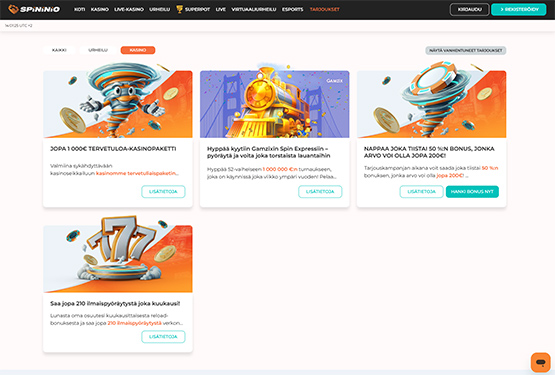This screenshot has width=555, height=375.
Task: Click Lisätietoja on the welcome package card
Action: [163, 192]
